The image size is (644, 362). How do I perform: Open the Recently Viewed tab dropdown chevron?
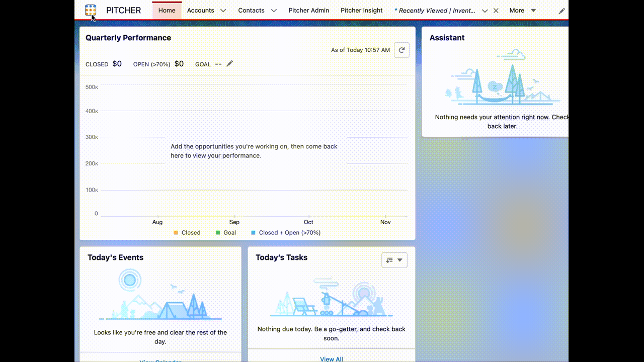(485, 11)
